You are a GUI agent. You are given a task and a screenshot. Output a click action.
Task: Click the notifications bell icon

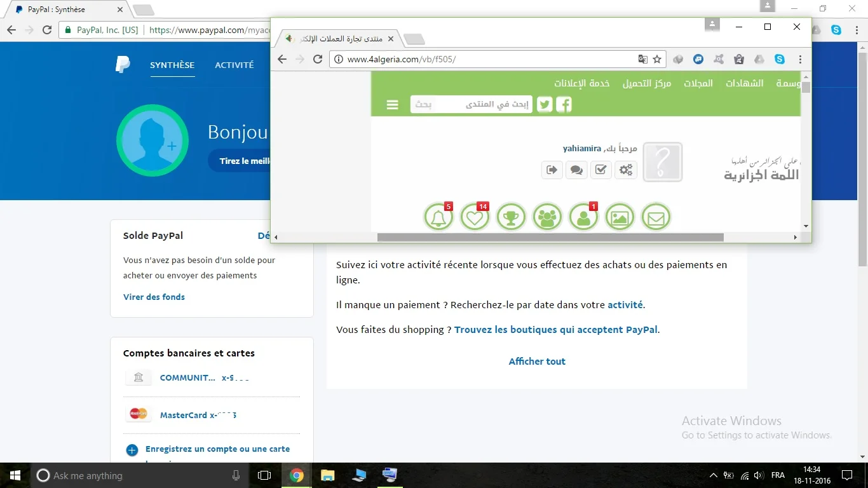tap(438, 217)
